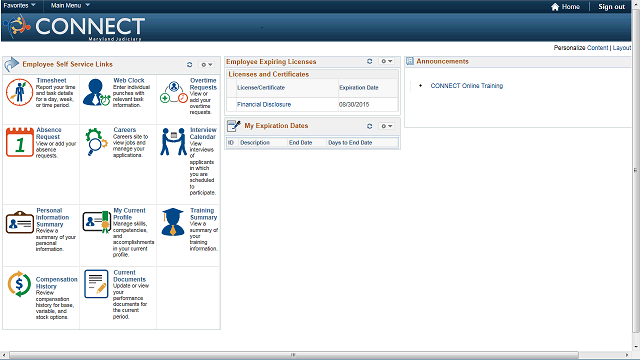Click Sign out
Screen dimensions: 640x360
point(611,7)
